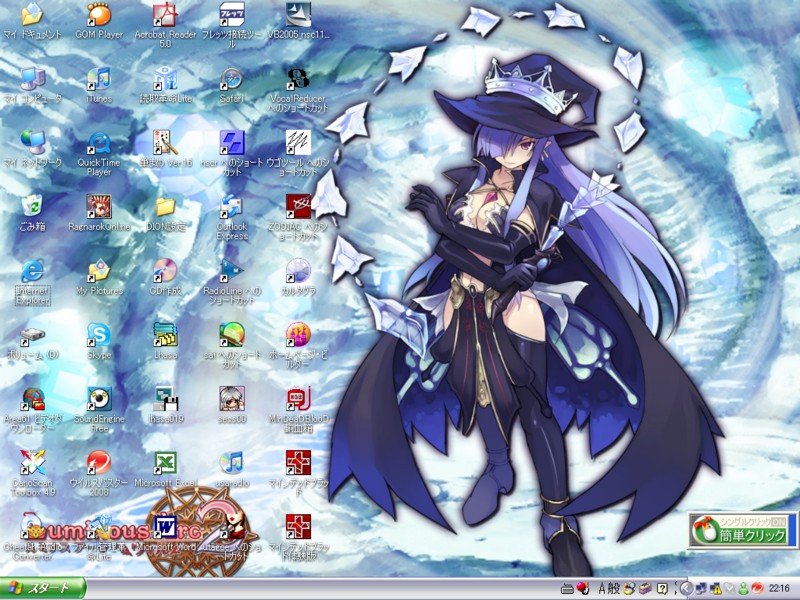
Task: Open the red Trend Micro tray icon
Action: [758, 589]
